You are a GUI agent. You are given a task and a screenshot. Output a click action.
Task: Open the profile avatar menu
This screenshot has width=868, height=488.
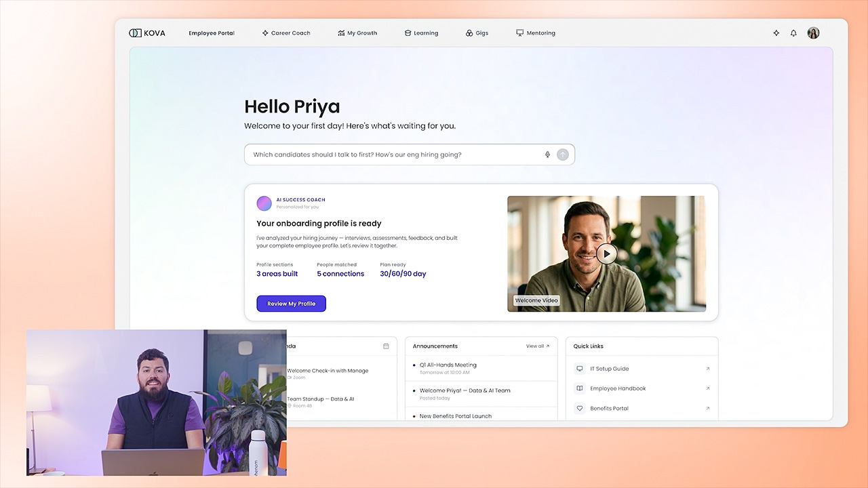[x=813, y=33]
